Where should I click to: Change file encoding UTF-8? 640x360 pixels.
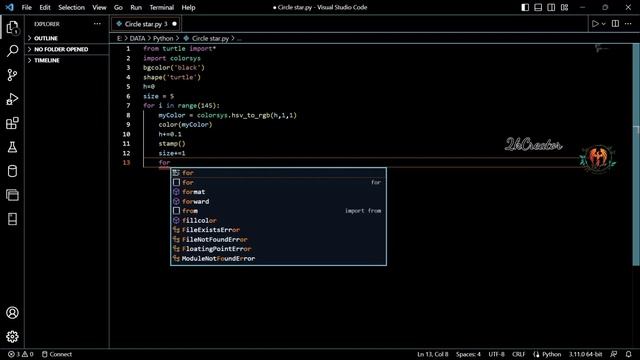pyautogui.click(x=496, y=354)
